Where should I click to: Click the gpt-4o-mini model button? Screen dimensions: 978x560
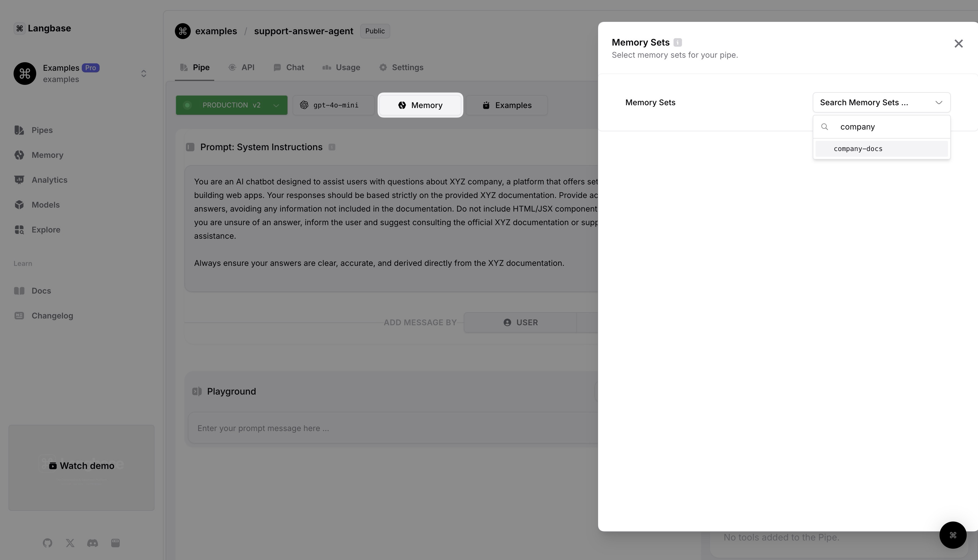[x=333, y=105]
